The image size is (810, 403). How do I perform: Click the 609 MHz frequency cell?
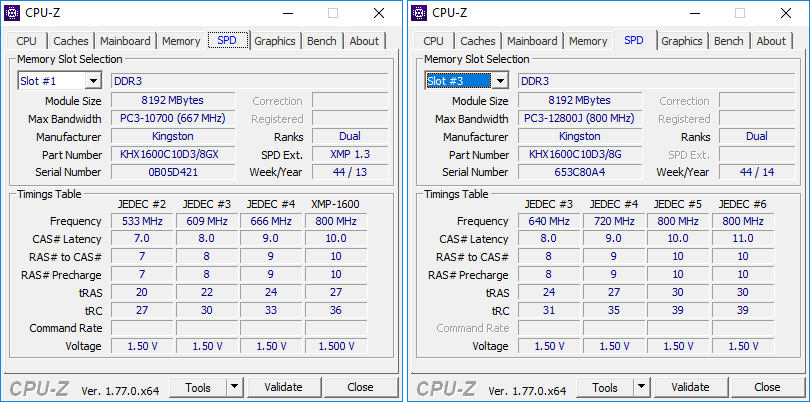207,221
